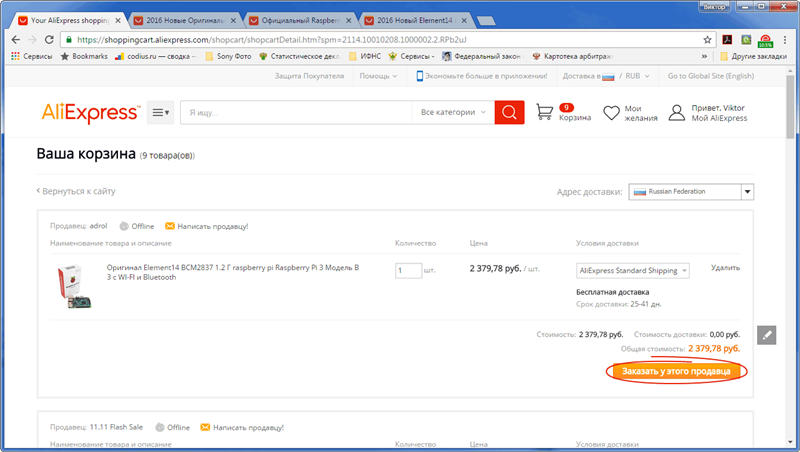Image resolution: width=800 pixels, height=452 pixels.
Task: Click 'Вернуться к сайту' link
Action: coord(78,190)
